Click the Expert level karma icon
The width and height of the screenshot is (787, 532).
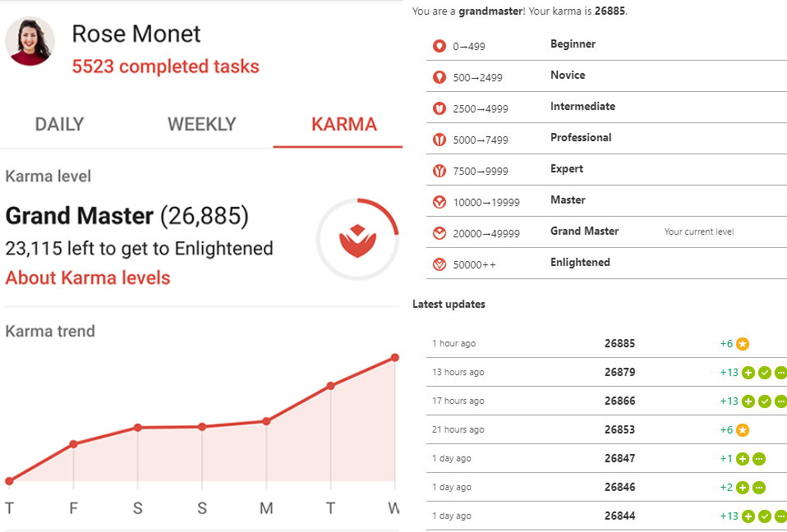[x=440, y=171]
